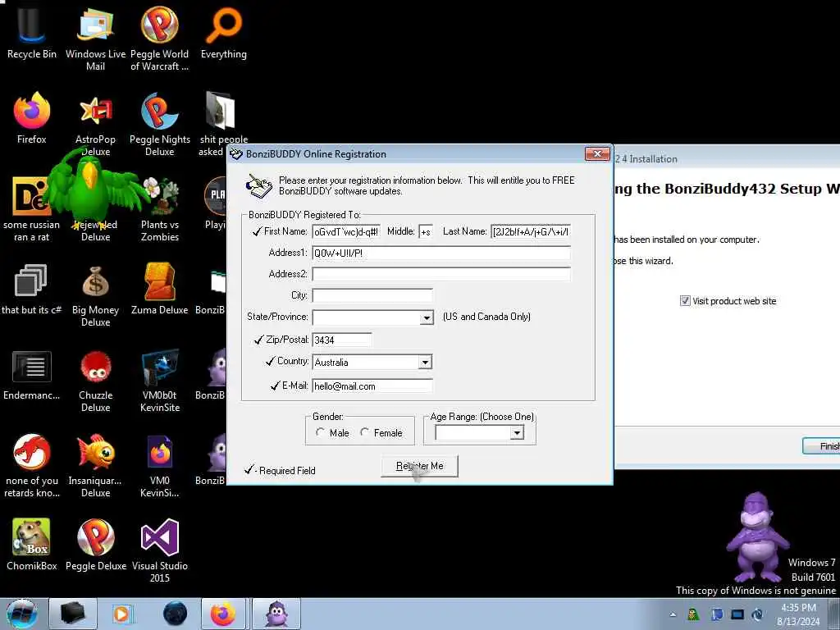Image resolution: width=840 pixels, height=630 pixels.
Task: Open the Recycle Bin desktop icon
Action: point(32,32)
